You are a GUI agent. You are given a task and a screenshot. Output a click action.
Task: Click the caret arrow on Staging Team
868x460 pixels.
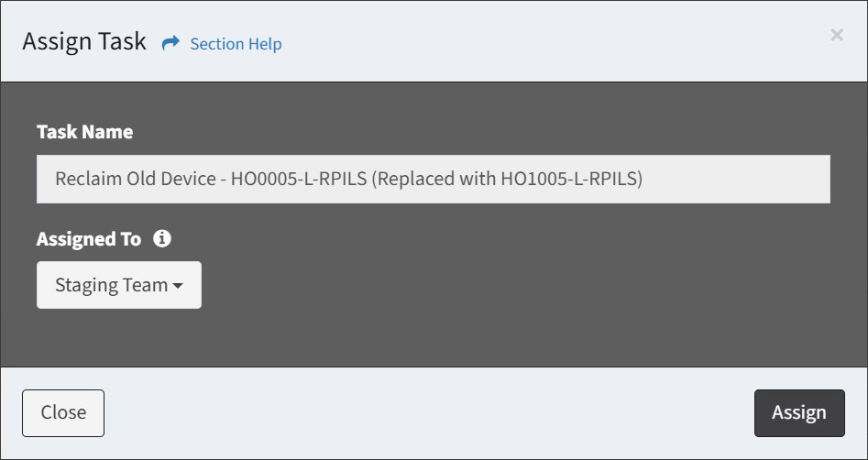pos(178,286)
